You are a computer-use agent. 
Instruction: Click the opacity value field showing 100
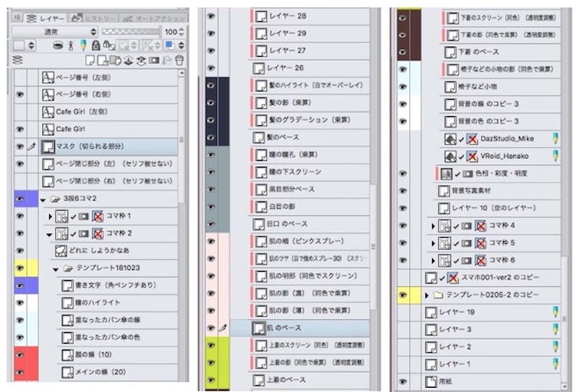click(x=170, y=31)
